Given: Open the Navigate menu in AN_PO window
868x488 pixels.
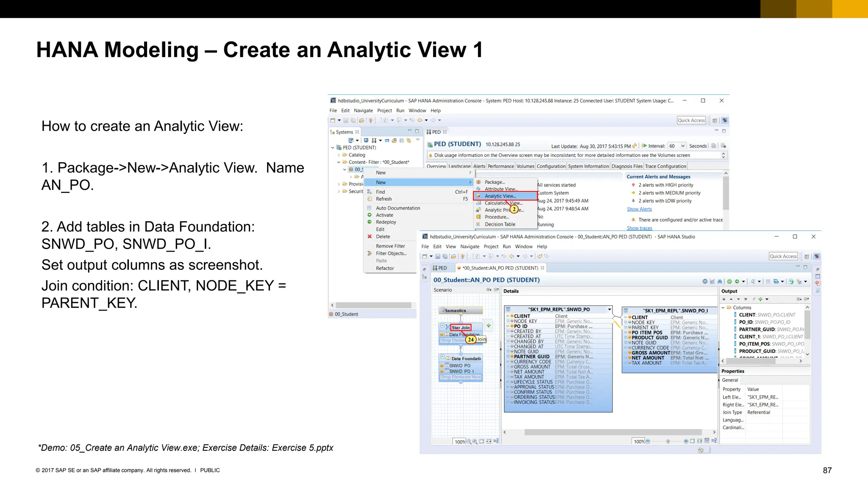Looking at the screenshot, I should 470,247.
